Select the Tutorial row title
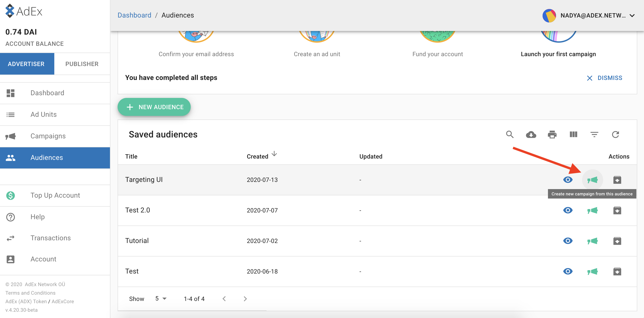 137,241
